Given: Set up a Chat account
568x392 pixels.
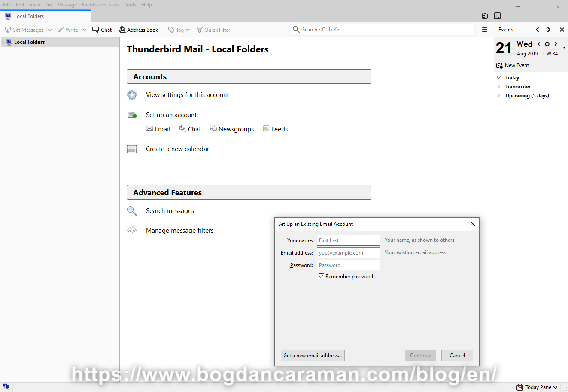Looking at the screenshot, I should (x=190, y=129).
